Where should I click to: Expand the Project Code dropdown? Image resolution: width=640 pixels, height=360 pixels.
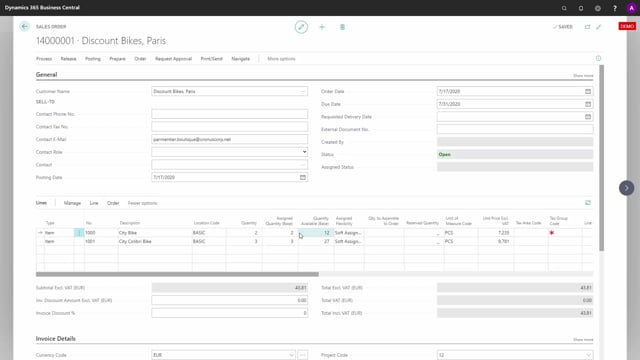(588, 355)
